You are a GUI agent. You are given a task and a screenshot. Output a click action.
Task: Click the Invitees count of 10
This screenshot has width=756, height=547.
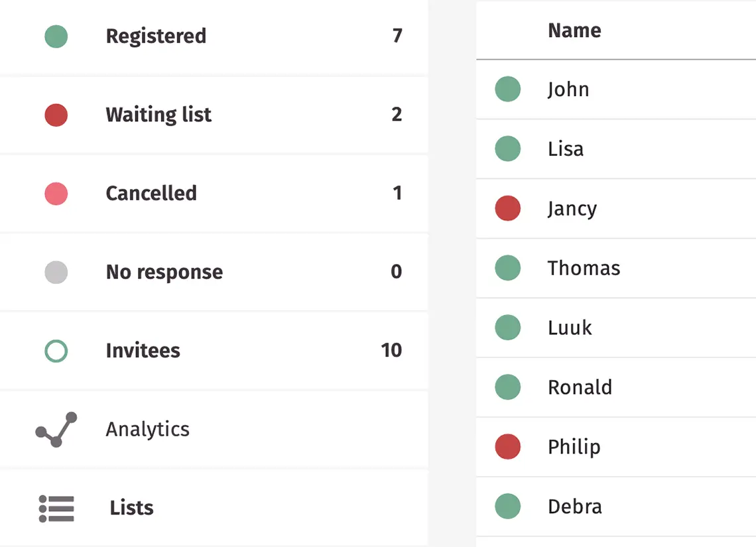[x=391, y=351]
